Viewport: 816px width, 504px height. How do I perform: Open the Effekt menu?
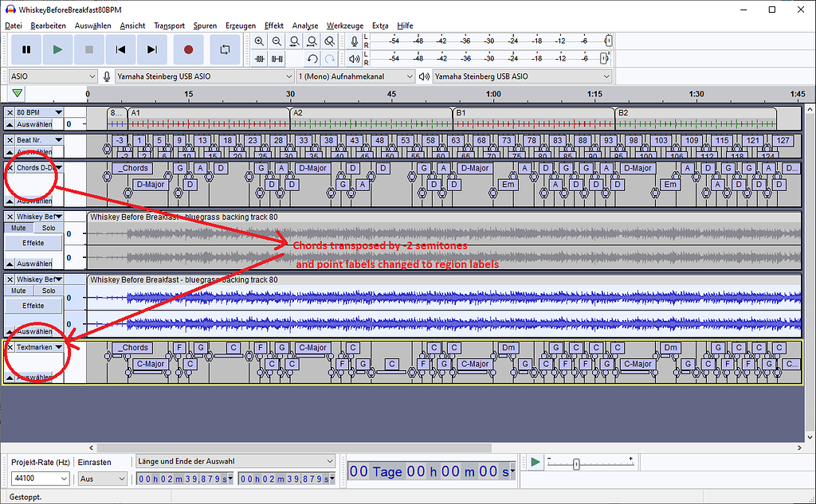(x=273, y=25)
